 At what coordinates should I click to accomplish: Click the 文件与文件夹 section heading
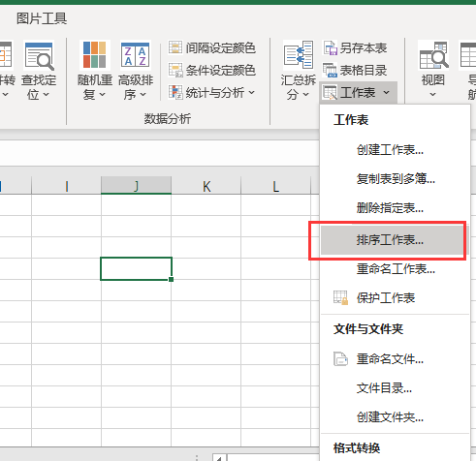(368, 329)
